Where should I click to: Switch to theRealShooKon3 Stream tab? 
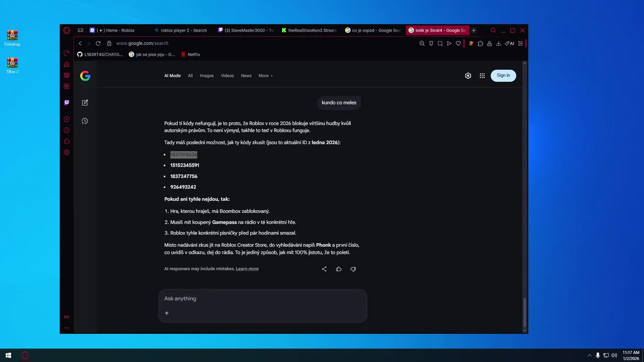pos(309,30)
